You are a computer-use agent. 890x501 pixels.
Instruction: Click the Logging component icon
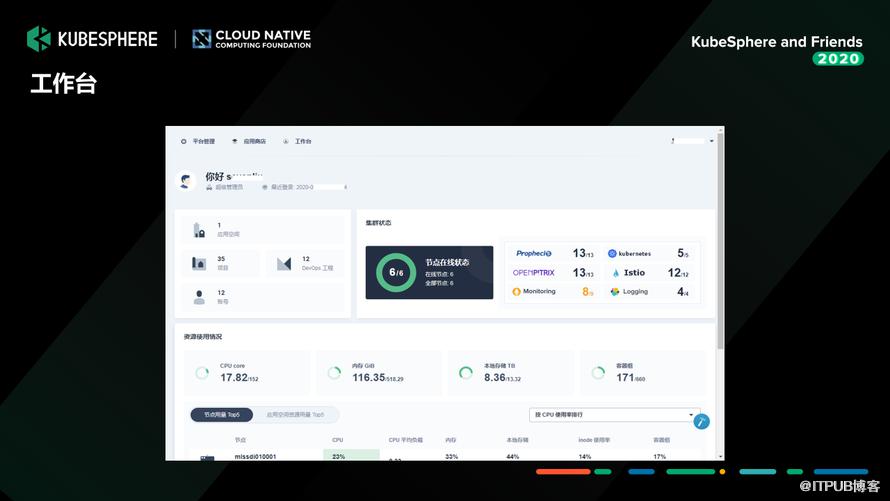pyautogui.click(x=615, y=292)
